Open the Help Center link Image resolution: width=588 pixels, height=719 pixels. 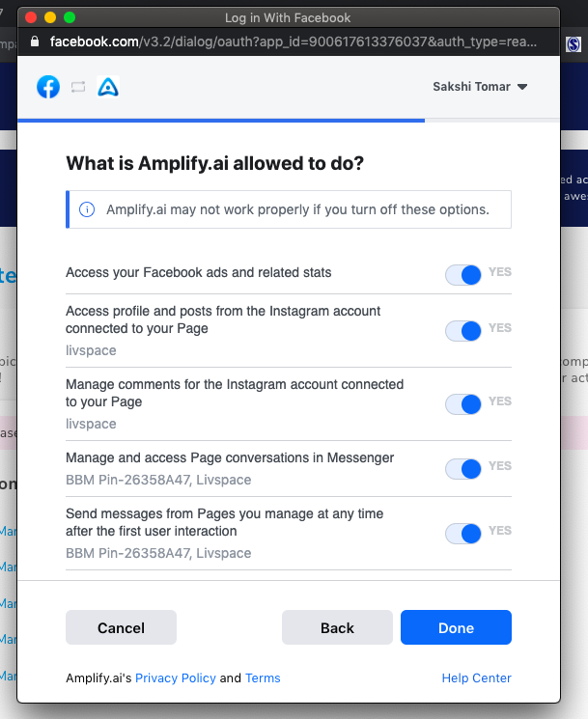pos(477,678)
